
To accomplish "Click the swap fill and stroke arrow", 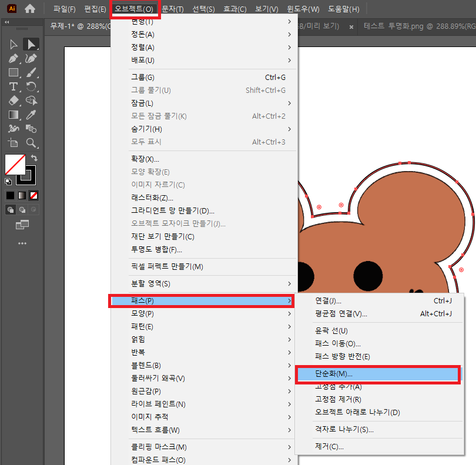I will 34,158.
